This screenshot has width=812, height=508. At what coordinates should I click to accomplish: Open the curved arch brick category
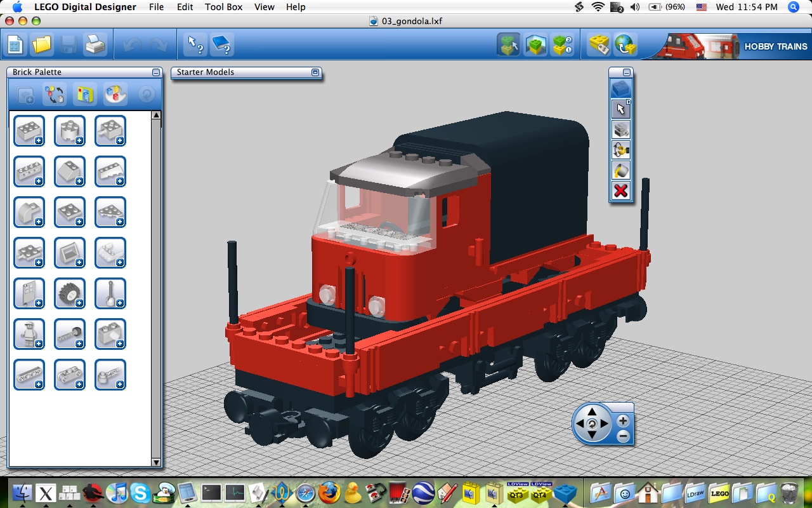29,212
